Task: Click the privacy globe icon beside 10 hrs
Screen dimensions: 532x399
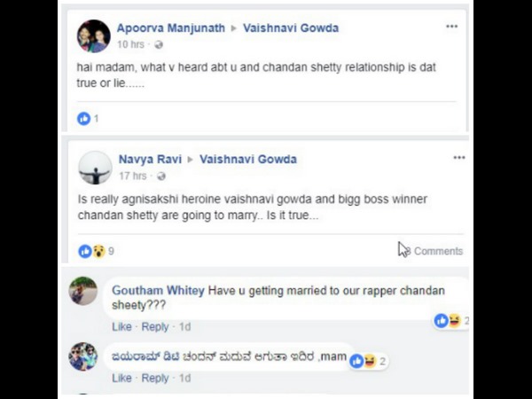Action: click(159, 44)
